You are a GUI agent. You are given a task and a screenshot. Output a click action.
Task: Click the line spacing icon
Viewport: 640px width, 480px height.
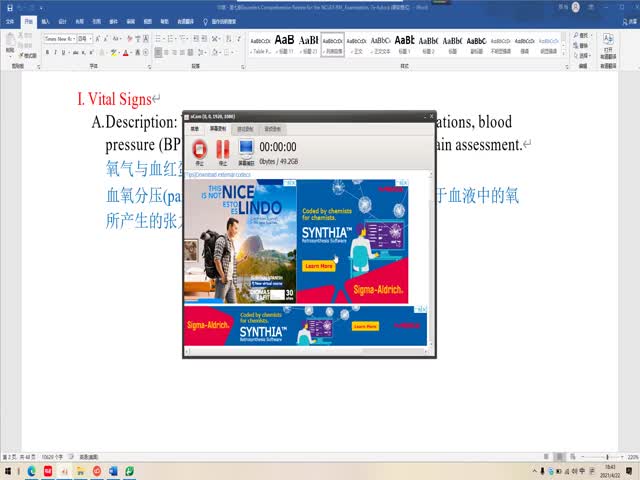coord(201,53)
